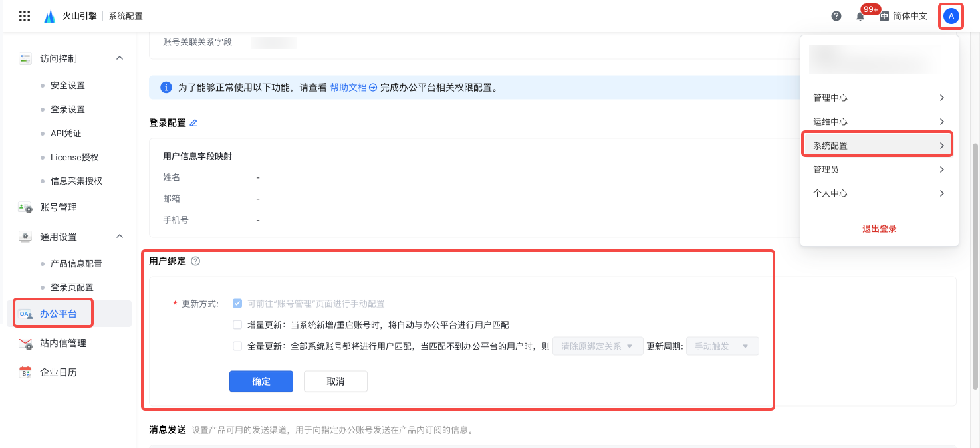Open 登录设置 in the sidebar
Image resolution: width=980 pixels, height=448 pixels.
[x=68, y=110]
